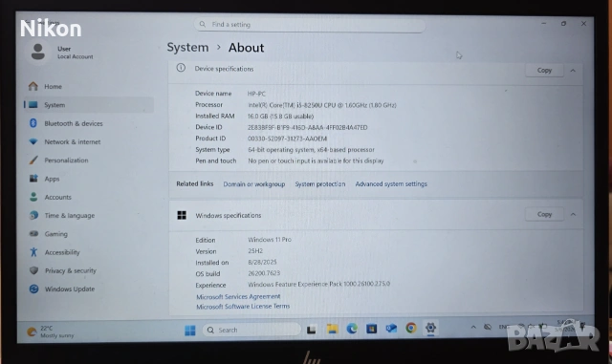This screenshot has height=364, width=612.
Task: Copy device specifications
Action: coord(544,71)
